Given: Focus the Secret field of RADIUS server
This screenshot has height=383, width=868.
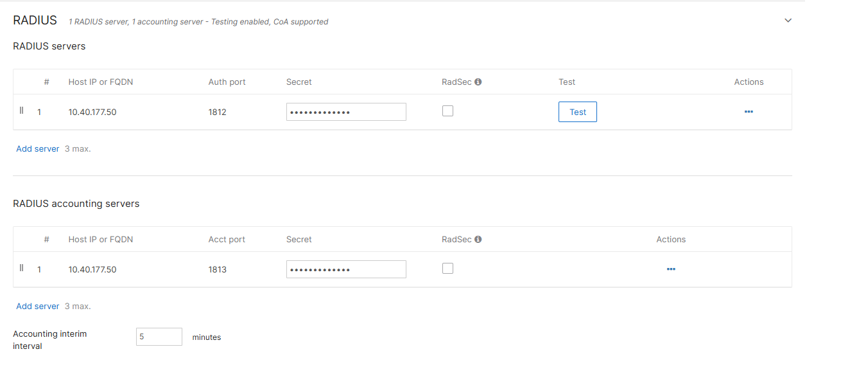Looking at the screenshot, I should [346, 112].
